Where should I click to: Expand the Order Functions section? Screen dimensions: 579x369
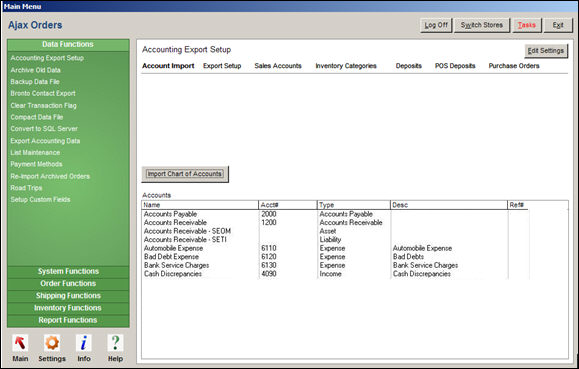pyautogui.click(x=68, y=284)
